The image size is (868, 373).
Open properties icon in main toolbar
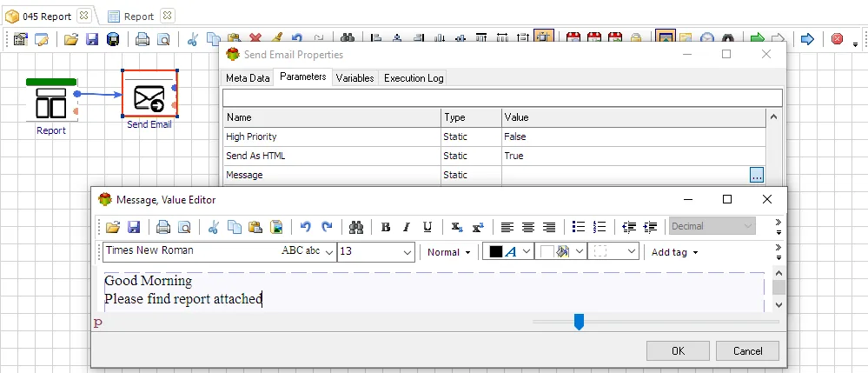[21, 39]
